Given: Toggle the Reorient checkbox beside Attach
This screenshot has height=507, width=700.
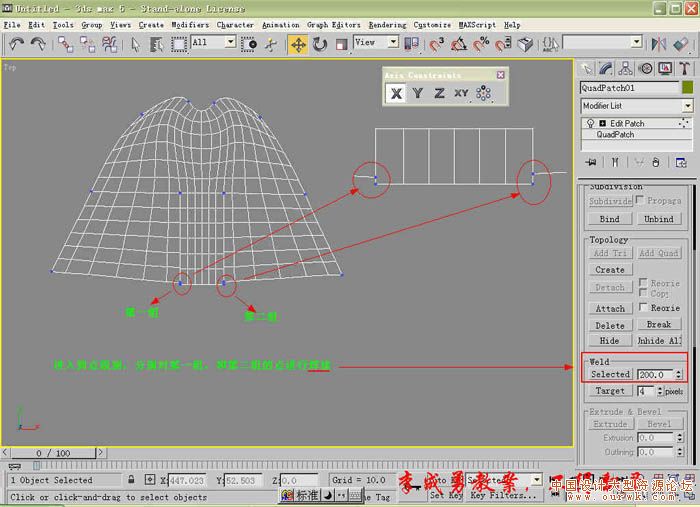Looking at the screenshot, I should pyautogui.click(x=643, y=307).
